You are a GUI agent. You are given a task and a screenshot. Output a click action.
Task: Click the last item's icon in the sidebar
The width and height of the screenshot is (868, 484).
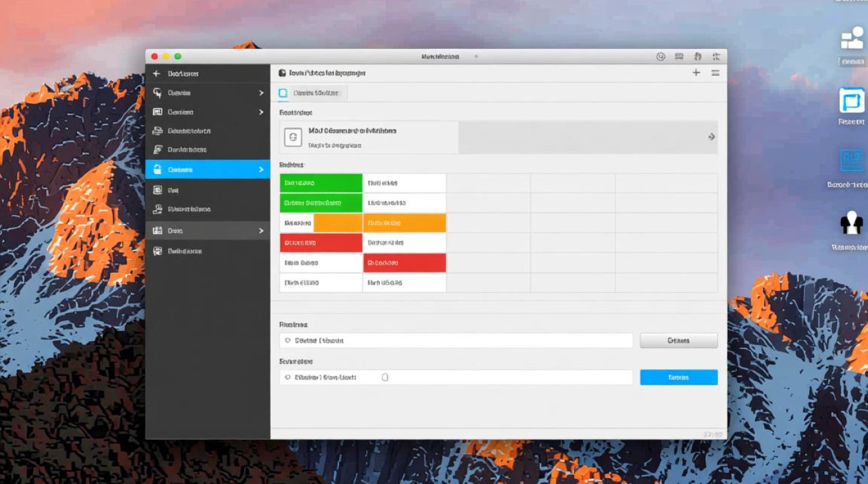(x=157, y=251)
